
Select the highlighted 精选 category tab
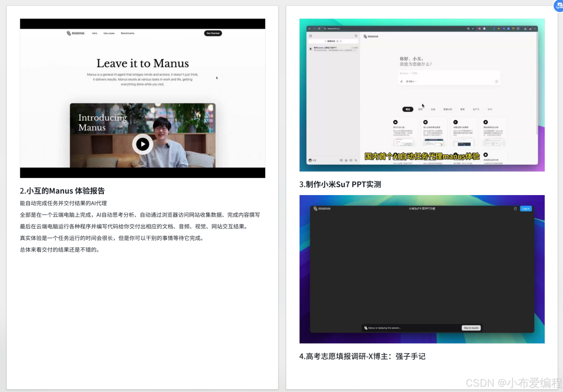pos(408,109)
